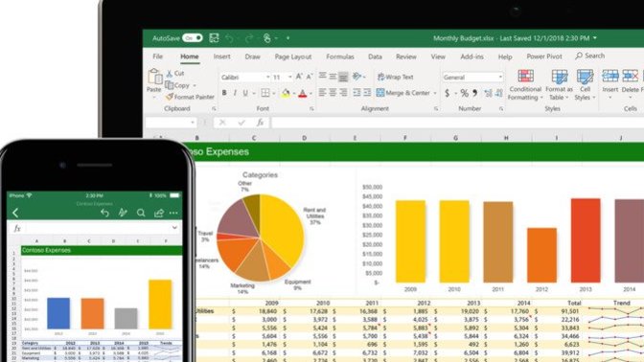Image resolution: width=644 pixels, height=362 pixels.
Task: Click Format as Table button
Action: point(559,85)
